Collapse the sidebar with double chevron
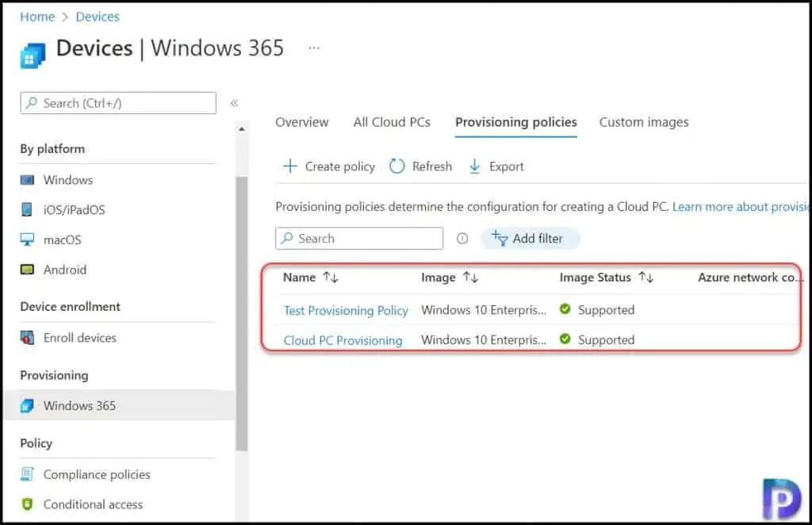This screenshot has height=525, width=812. click(x=235, y=103)
